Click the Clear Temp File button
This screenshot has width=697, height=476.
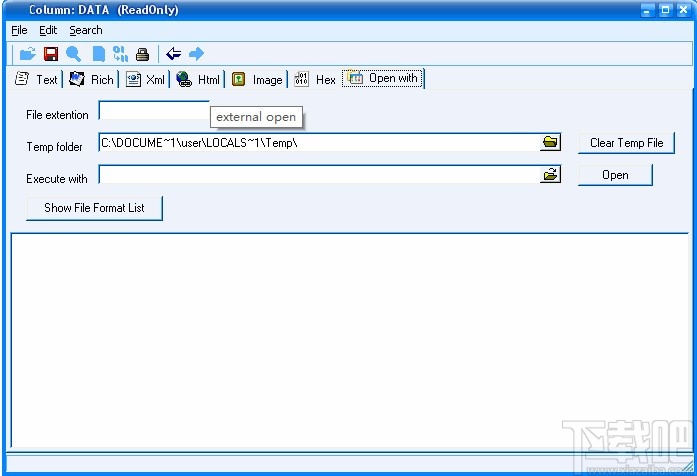pyautogui.click(x=626, y=143)
